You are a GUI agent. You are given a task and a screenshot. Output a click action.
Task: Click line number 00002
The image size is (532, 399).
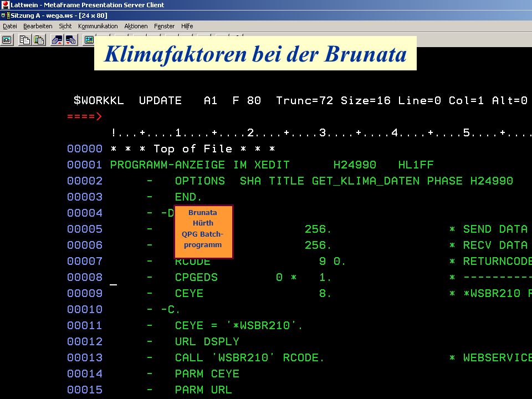tap(85, 181)
